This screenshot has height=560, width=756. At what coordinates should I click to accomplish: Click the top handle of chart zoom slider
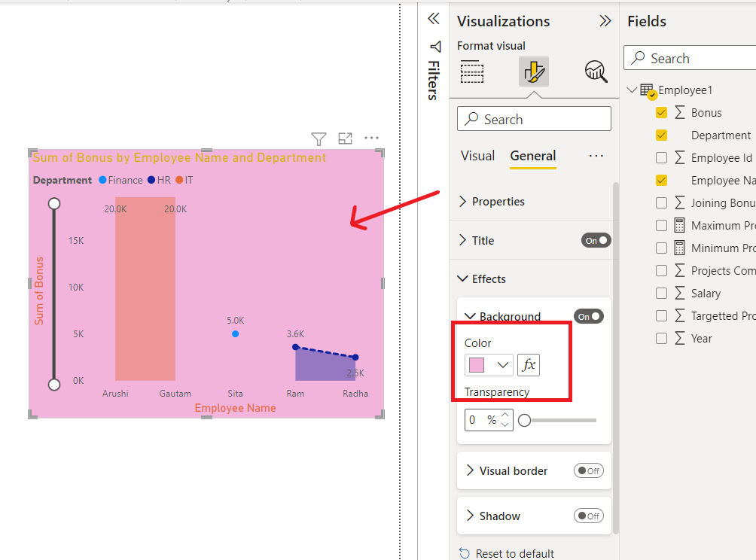54,203
